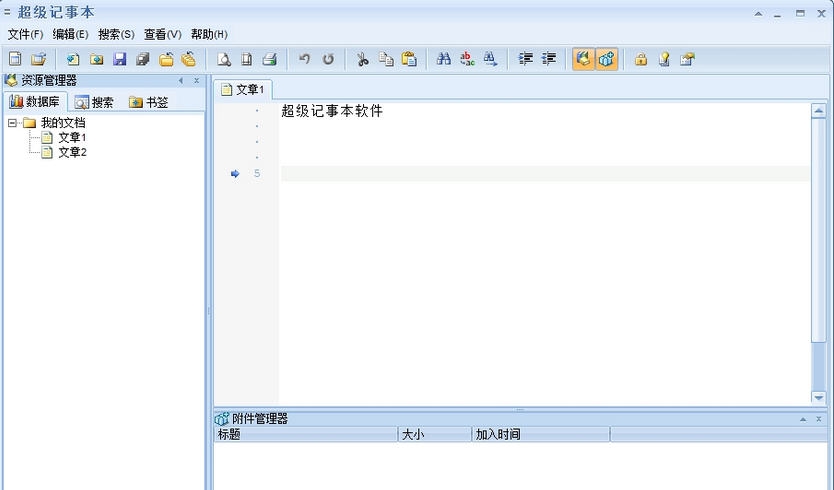Select the 文章1 editor tab
Screen dimensions: 834x490
(243, 89)
